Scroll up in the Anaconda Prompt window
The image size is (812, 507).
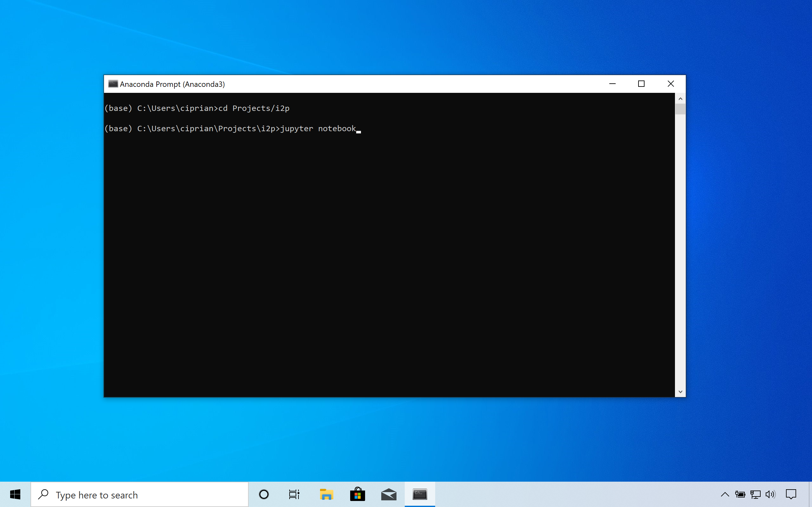pos(680,98)
